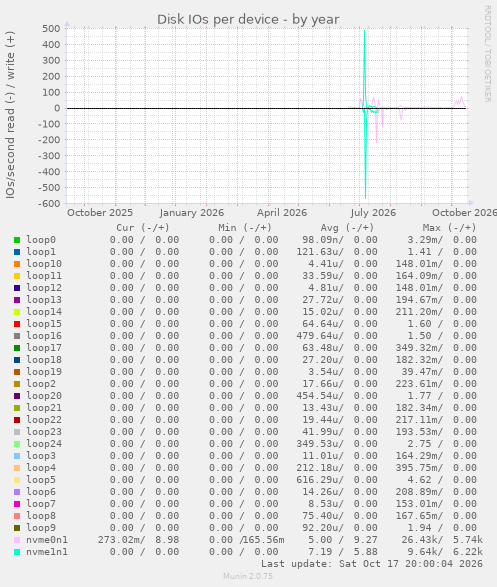
Task: Select the 'loop22' legend label
Action: point(44,420)
